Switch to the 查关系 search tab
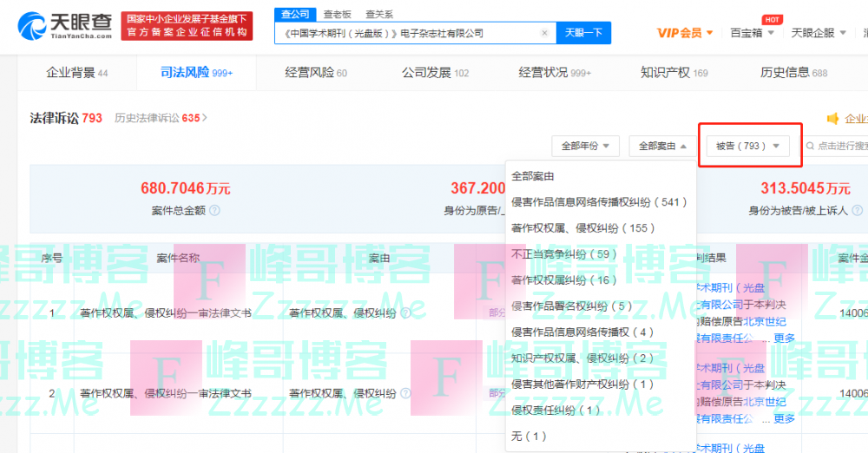The image size is (868, 453). (379, 15)
